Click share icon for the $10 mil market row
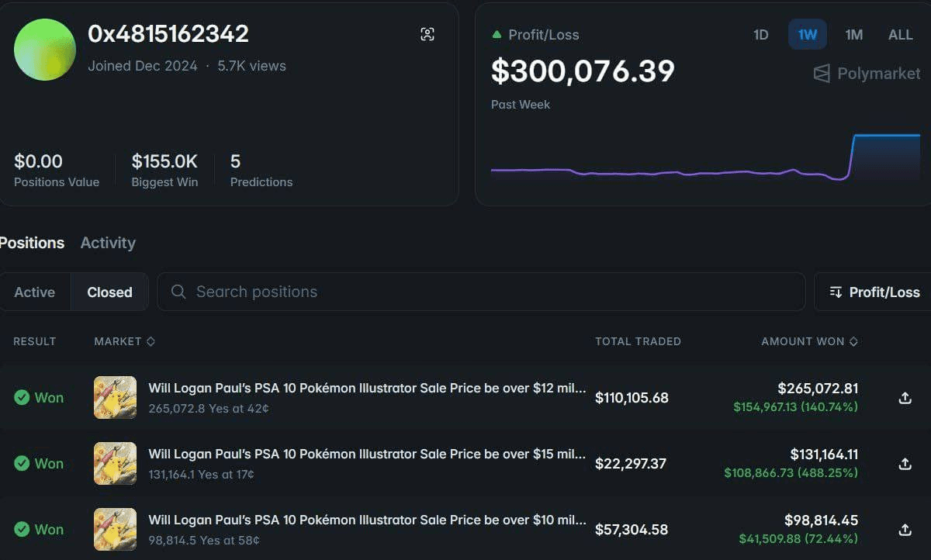The image size is (931, 560). pyautogui.click(x=905, y=530)
